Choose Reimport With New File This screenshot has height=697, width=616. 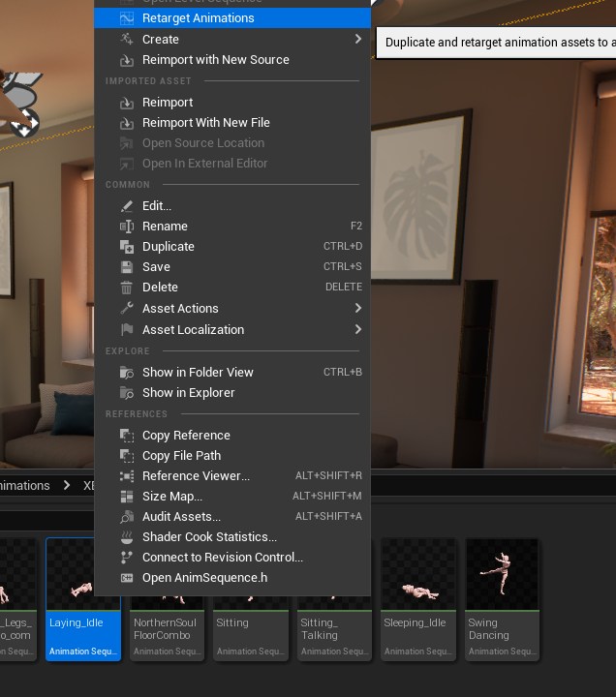pyautogui.click(x=232, y=123)
